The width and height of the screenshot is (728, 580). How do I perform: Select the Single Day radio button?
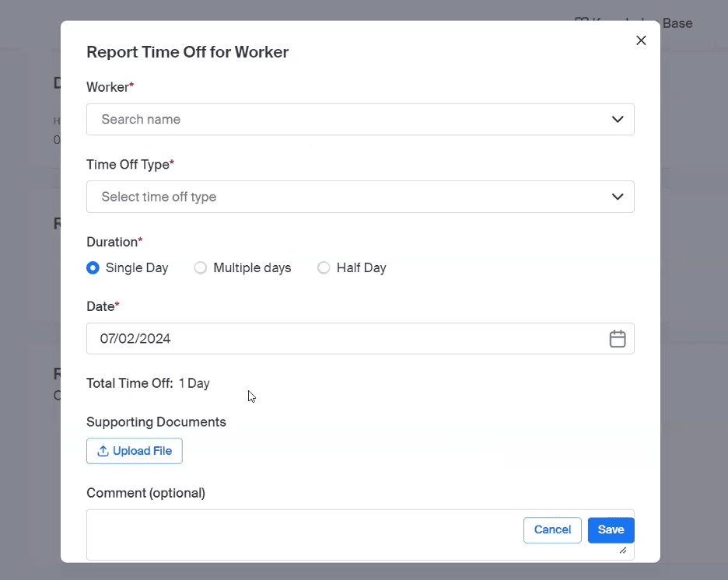point(93,268)
